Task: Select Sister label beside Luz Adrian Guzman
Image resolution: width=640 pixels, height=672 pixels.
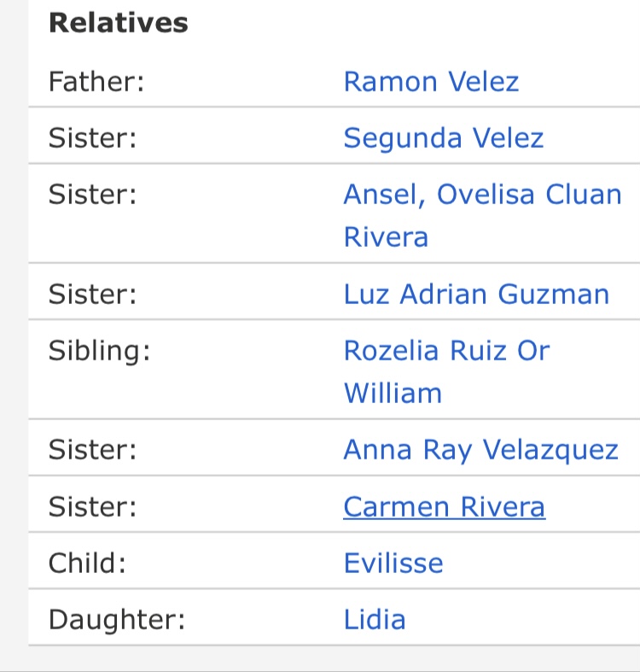Action: pos(92,295)
